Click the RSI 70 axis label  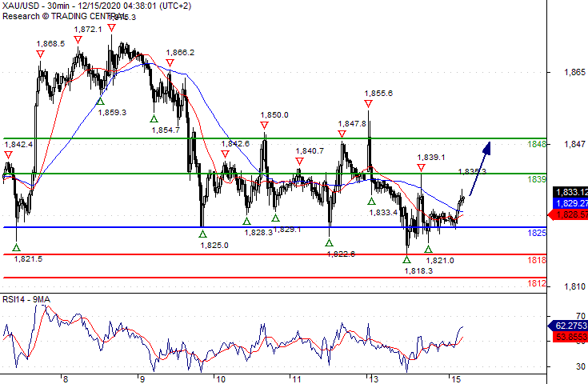coord(581,316)
